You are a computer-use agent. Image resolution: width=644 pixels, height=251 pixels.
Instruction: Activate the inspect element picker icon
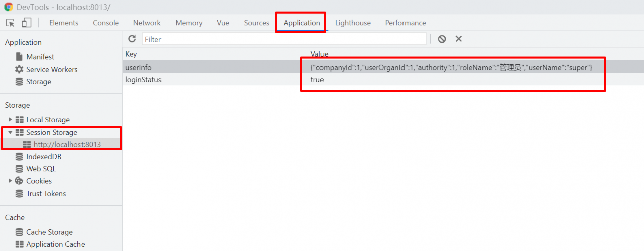(x=10, y=23)
